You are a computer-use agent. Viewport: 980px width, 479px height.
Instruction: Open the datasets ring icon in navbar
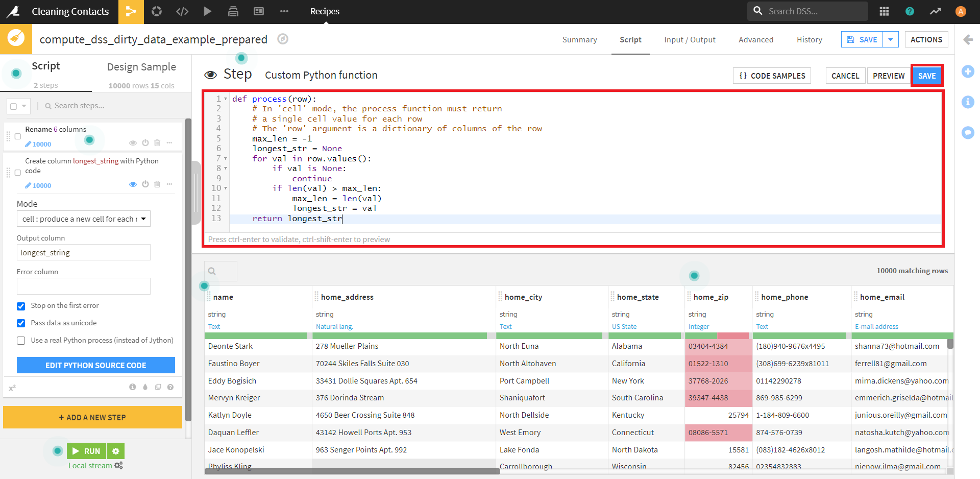pos(157,11)
